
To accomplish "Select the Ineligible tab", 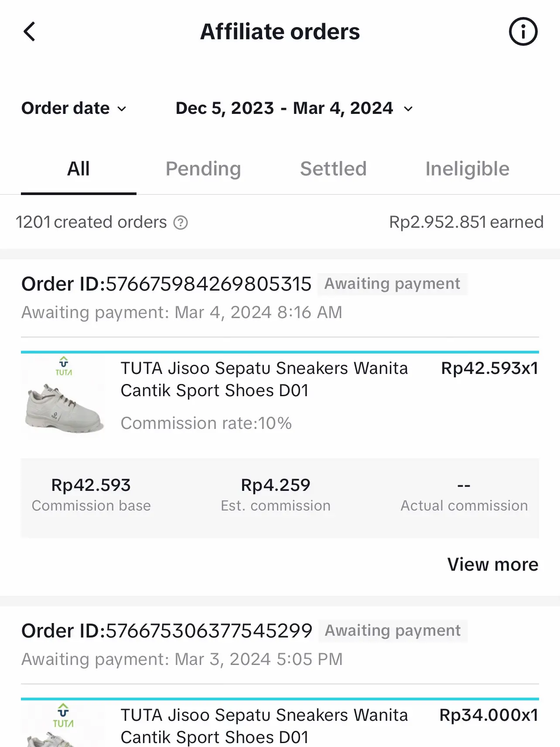I will (x=467, y=169).
